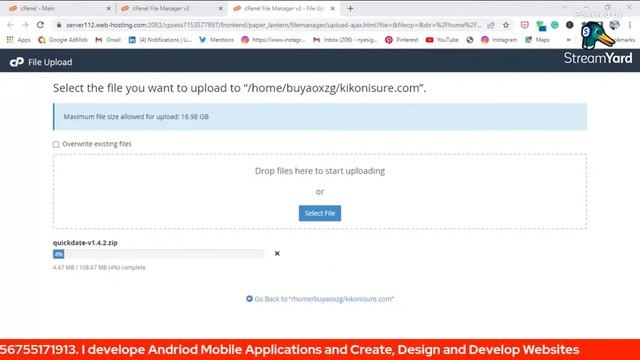640x360 pixels.
Task: Click the quickdate-v1.4.2.zip file name
Action: point(85,242)
